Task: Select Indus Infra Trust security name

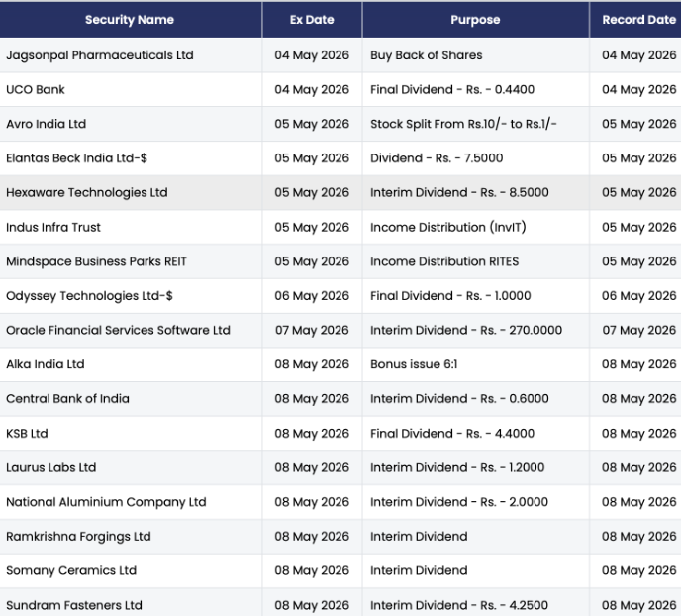Action: point(53,227)
